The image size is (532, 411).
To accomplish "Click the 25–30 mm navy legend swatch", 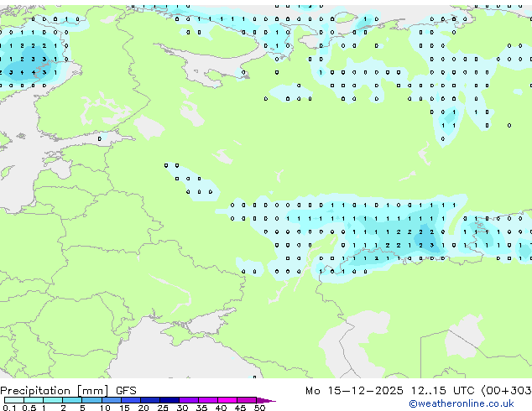I will click(170, 400).
